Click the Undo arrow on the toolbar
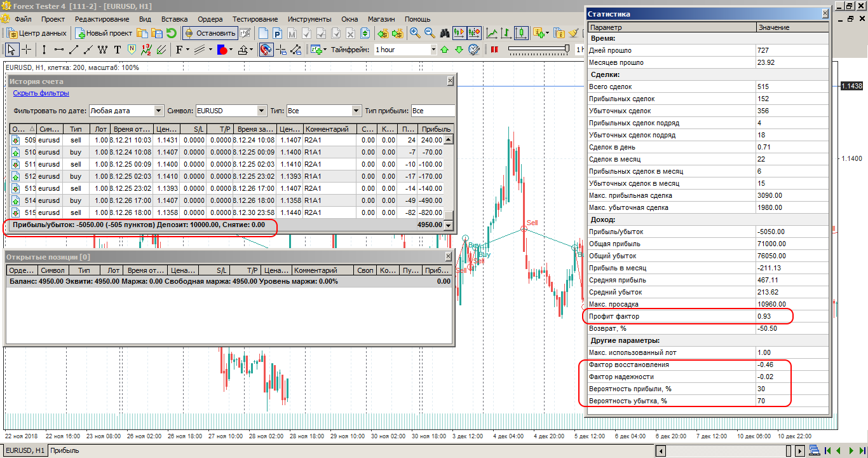This screenshot has width=868, height=458. point(170,32)
